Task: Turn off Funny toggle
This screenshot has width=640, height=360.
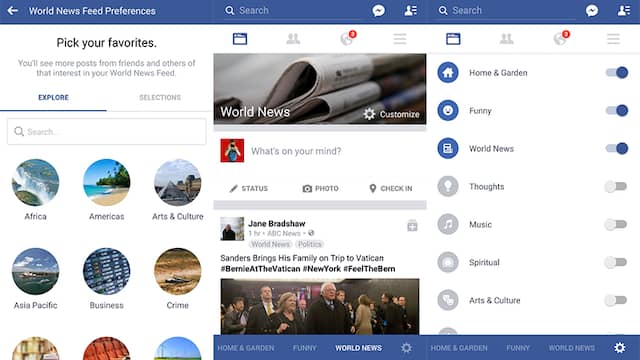Action: tap(617, 111)
